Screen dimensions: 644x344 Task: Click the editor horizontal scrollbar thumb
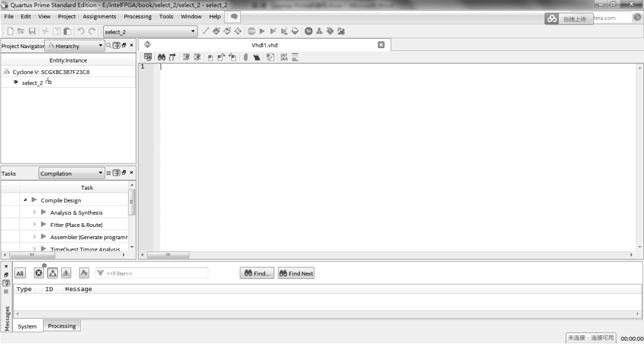point(168,255)
